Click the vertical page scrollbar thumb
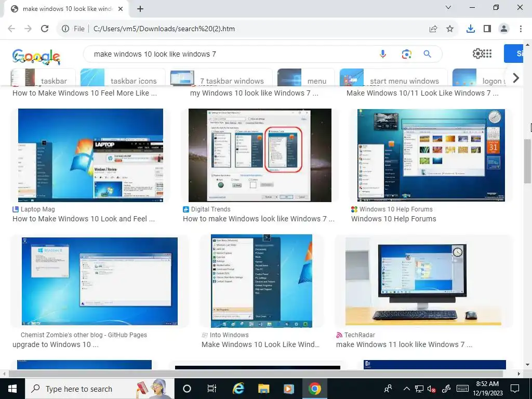The height and width of the screenshot is (399, 532). tap(528, 161)
